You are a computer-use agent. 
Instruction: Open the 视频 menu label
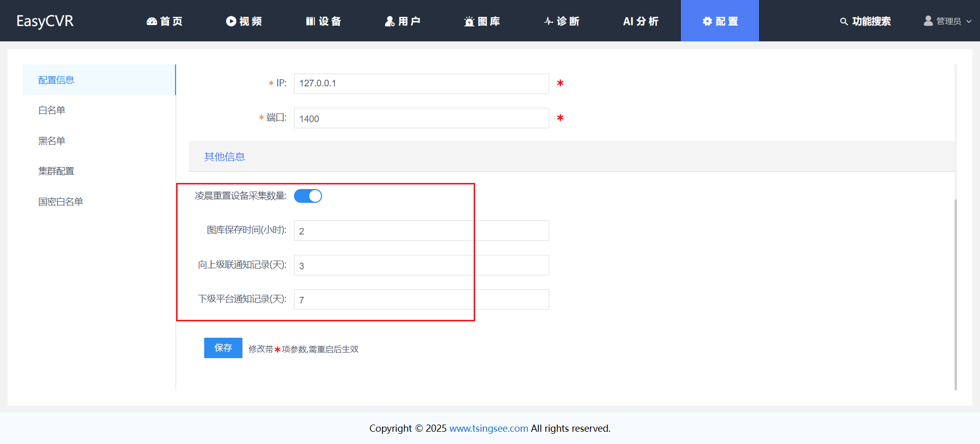[251, 21]
